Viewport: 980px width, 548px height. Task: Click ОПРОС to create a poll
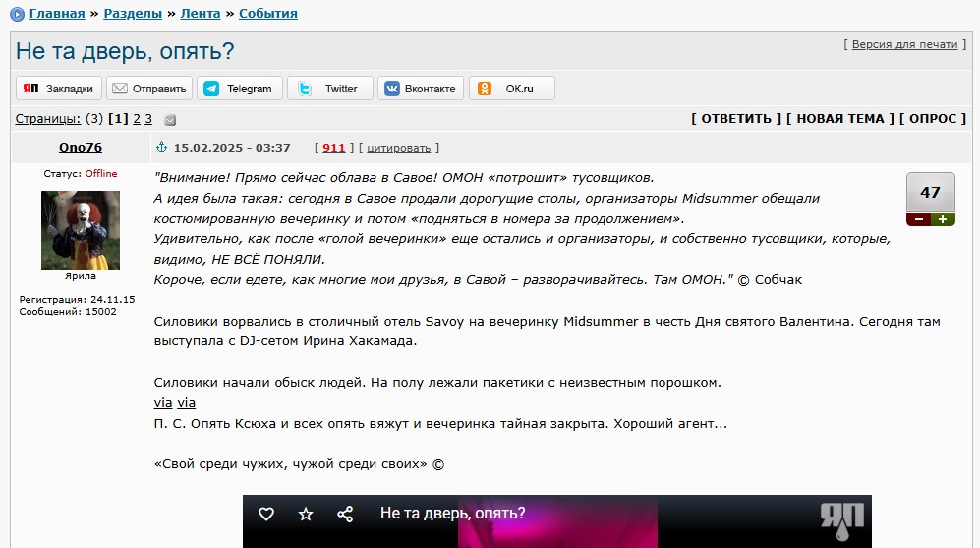[x=933, y=119]
